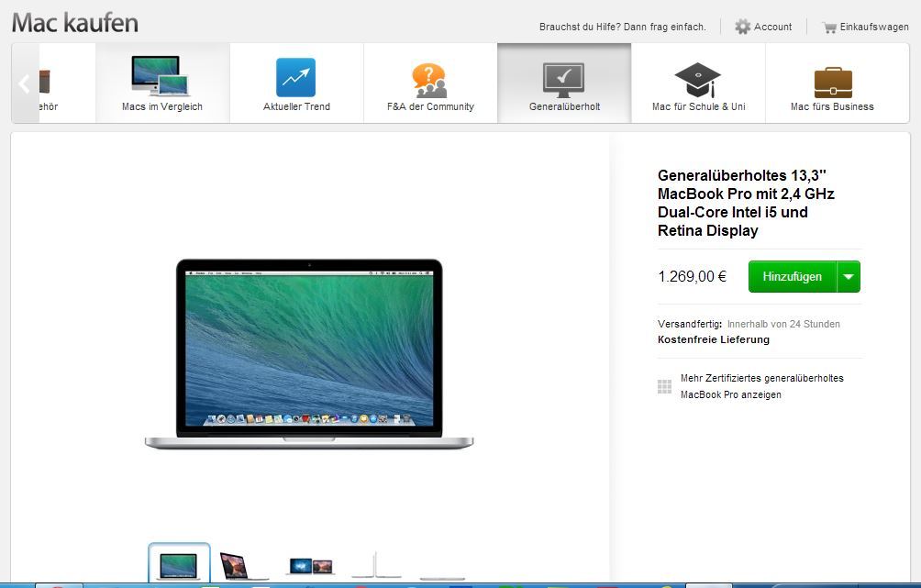Screen dimensions: 921x588
Task: Switch to the Macs im Vergleich tab label
Action: 162,106
